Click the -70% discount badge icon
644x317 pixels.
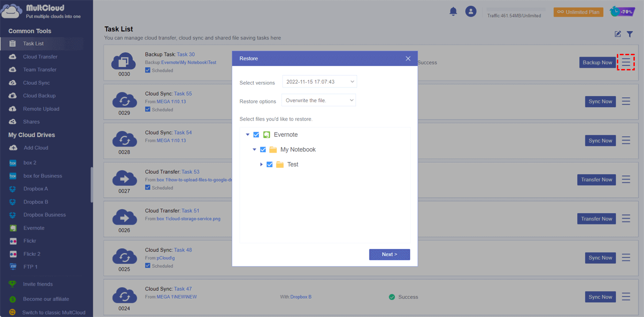click(622, 12)
